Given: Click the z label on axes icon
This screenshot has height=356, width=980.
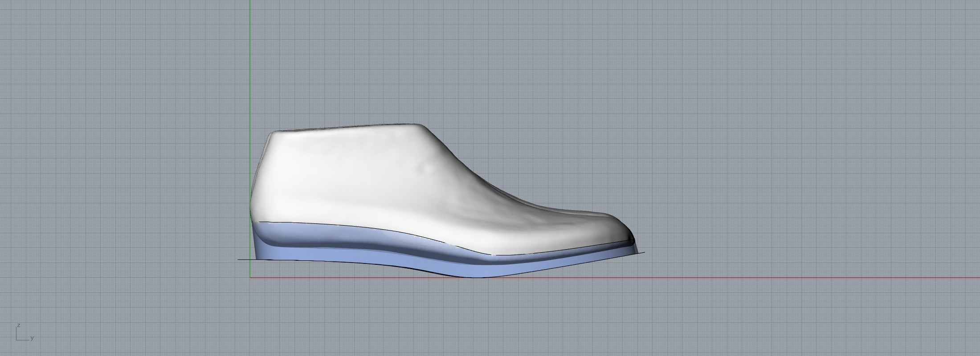Looking at the screenshot, I should 19,326.
